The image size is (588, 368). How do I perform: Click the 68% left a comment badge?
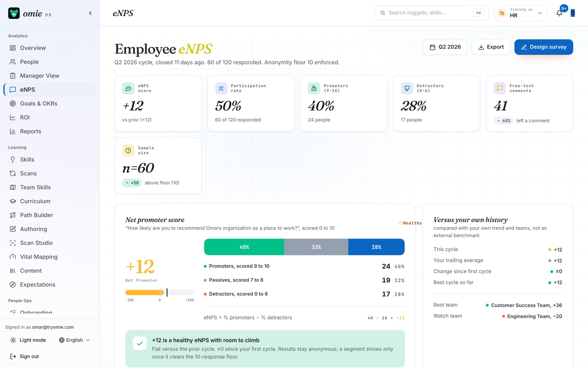click(503, 121)
